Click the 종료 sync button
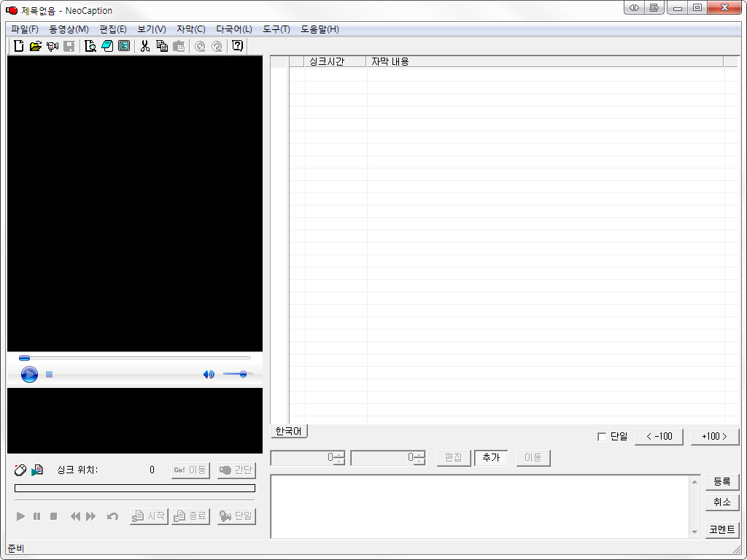 (x=190, y=516)
